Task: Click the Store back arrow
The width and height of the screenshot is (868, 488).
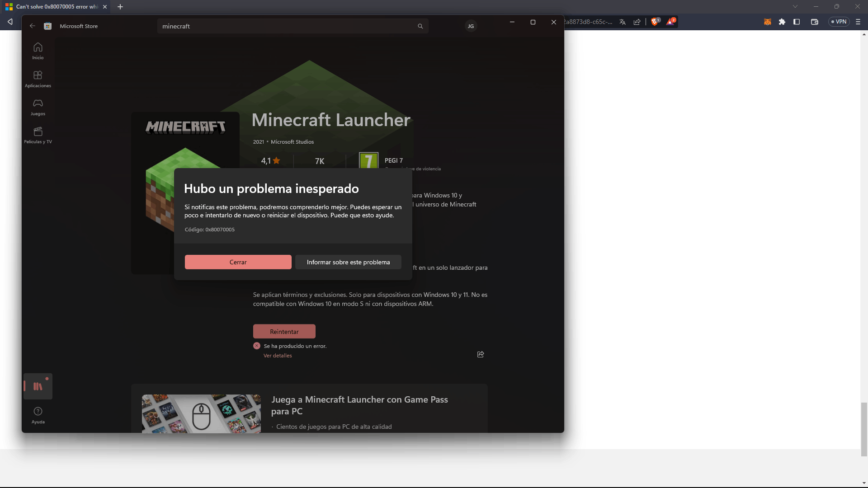Action: pos(33,26)
